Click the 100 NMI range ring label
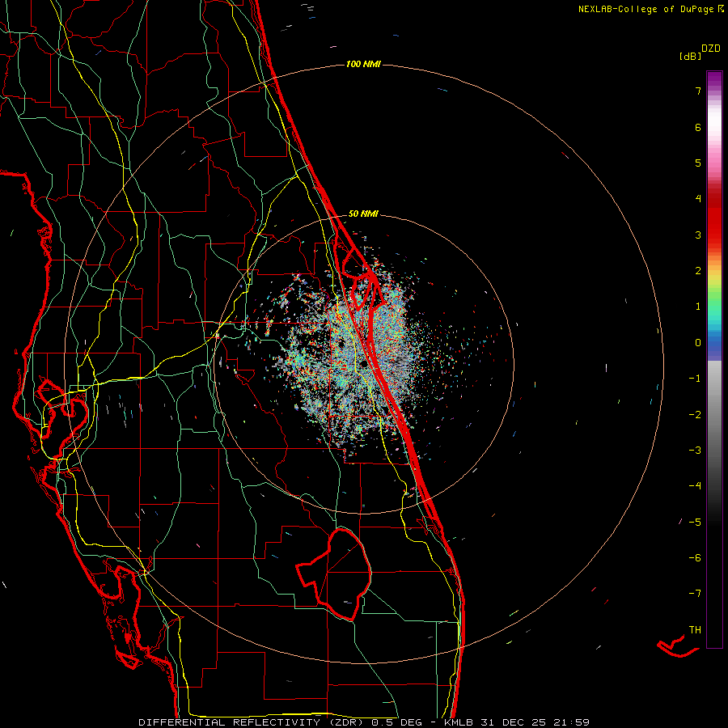Image resolution: width=728 pixels, height=728 pixels. coord(363,64)
